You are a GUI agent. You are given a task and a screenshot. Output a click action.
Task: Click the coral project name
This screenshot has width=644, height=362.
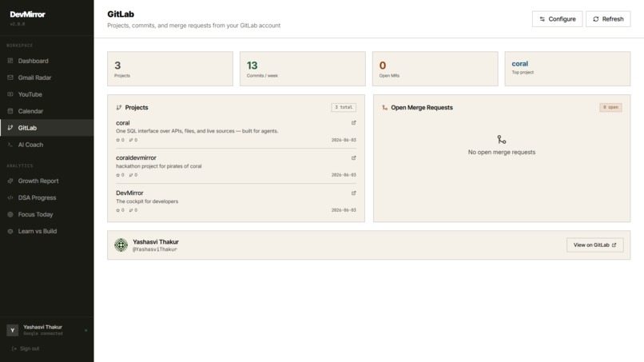[123, 123]
